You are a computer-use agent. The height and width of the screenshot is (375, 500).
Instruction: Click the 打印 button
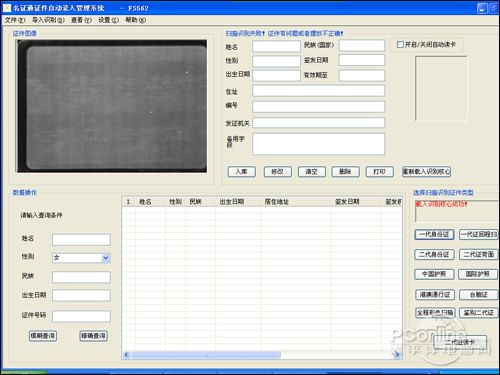tap(380, 172)
